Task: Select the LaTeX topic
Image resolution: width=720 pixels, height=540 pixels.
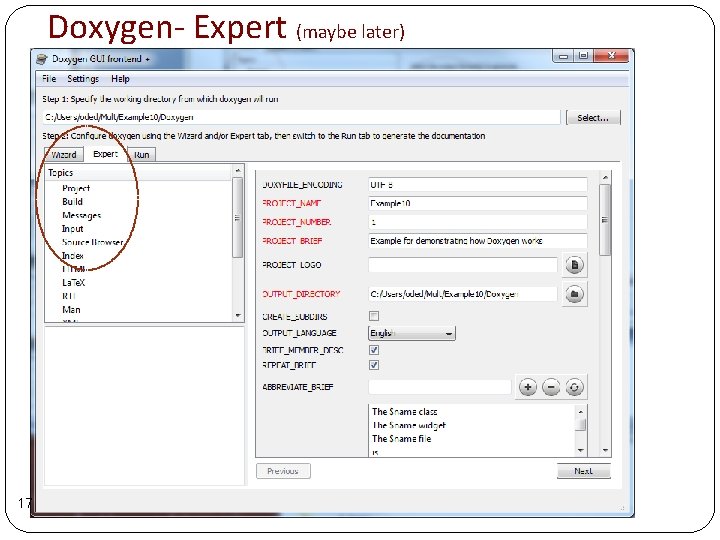Action: click(73, 282)
